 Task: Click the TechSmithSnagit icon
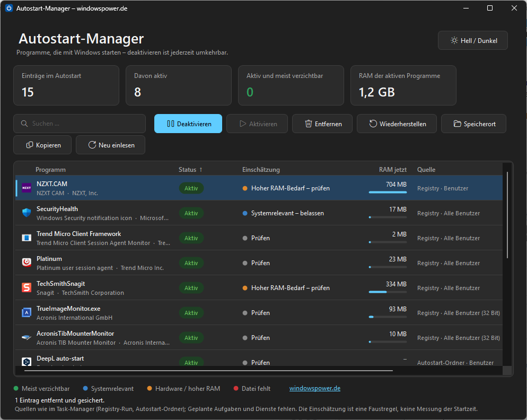(x=27, y=287)
